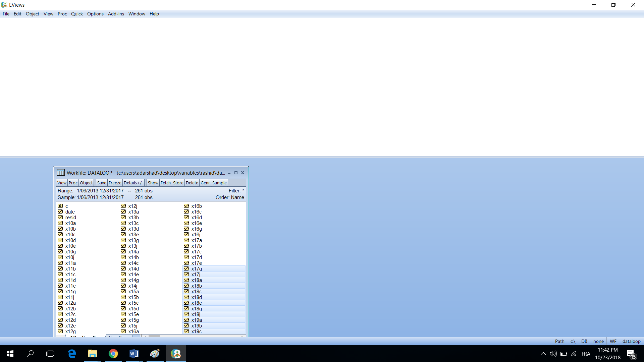The image size is (644, 362).
Task: Select series name x14j
Action: click(133, 286)
